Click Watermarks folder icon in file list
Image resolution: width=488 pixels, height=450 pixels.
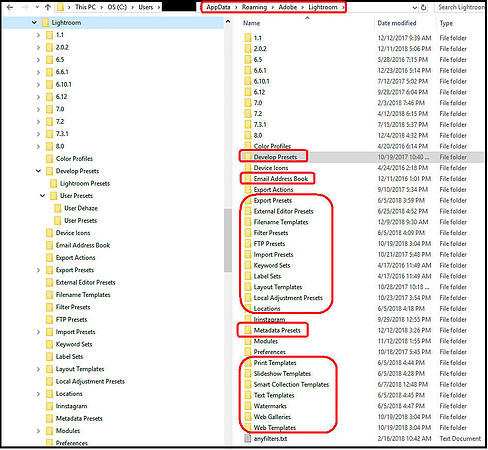(248, 406)
